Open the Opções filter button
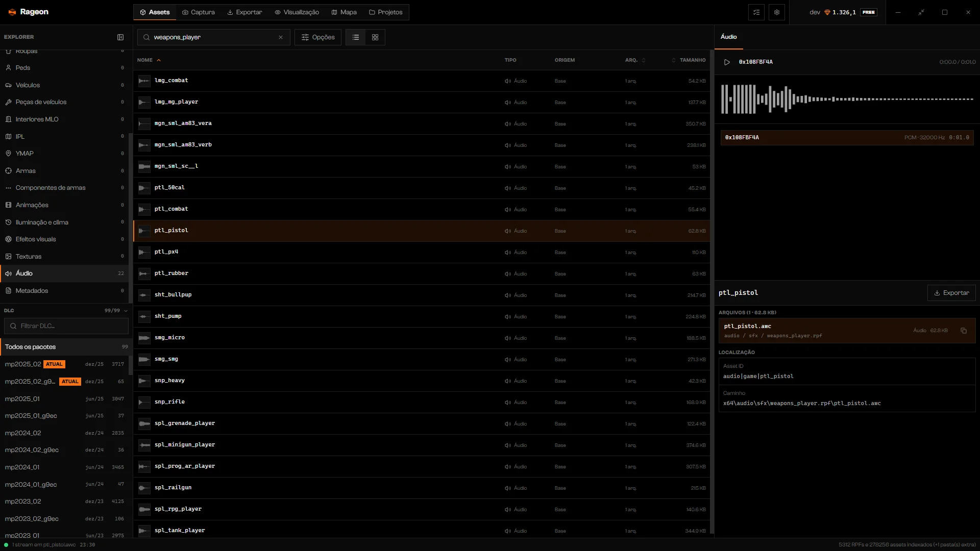The height and width of the screenshot is (551, 980). (318, 37)
